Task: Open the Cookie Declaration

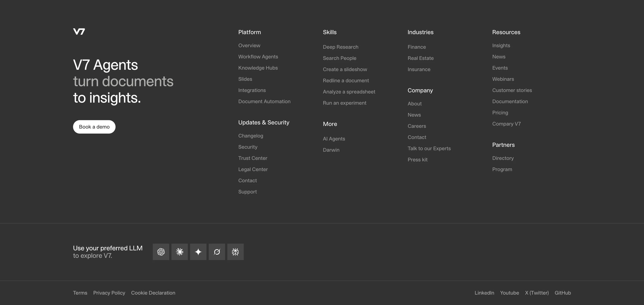Action: tap(153, 293)
